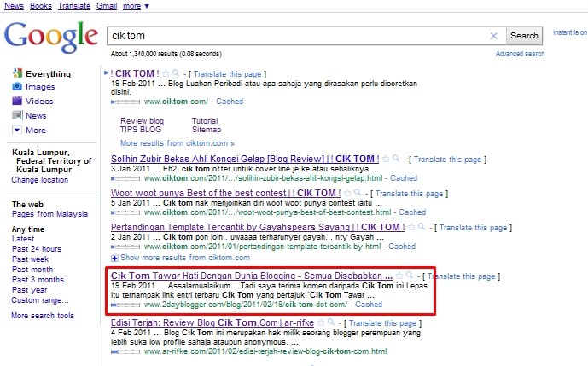This screenshot has width=588, height=366.
Task: Open the '! CIK TOM !' result title
Action: (x=135, y=73)
